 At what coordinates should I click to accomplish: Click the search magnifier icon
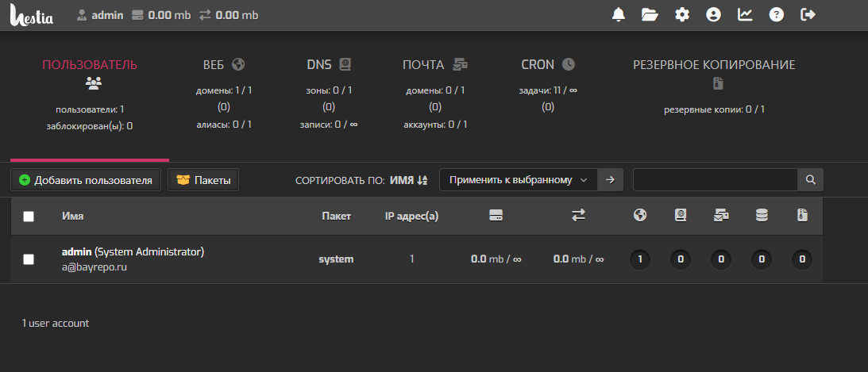tap(810, 180)
